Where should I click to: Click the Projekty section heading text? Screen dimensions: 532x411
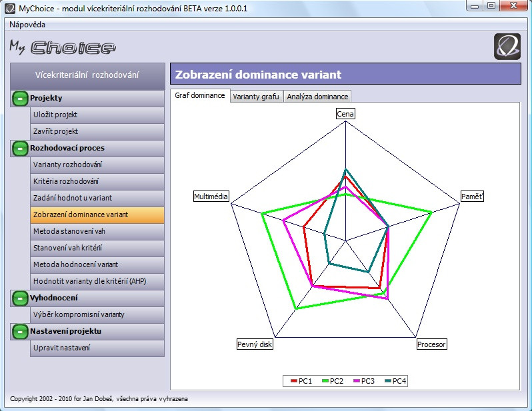coord(46,99)
